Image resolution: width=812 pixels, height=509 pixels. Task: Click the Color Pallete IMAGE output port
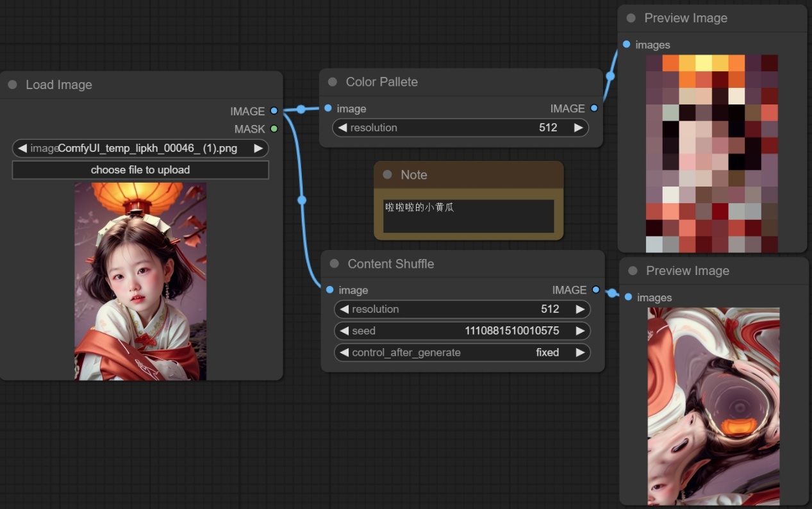coord(594,108)
